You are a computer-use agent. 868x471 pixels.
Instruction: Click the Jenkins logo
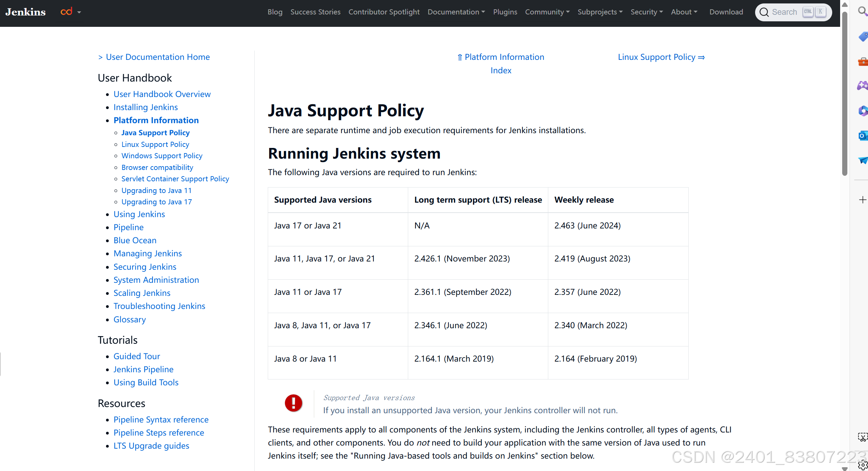coord(25,12)
